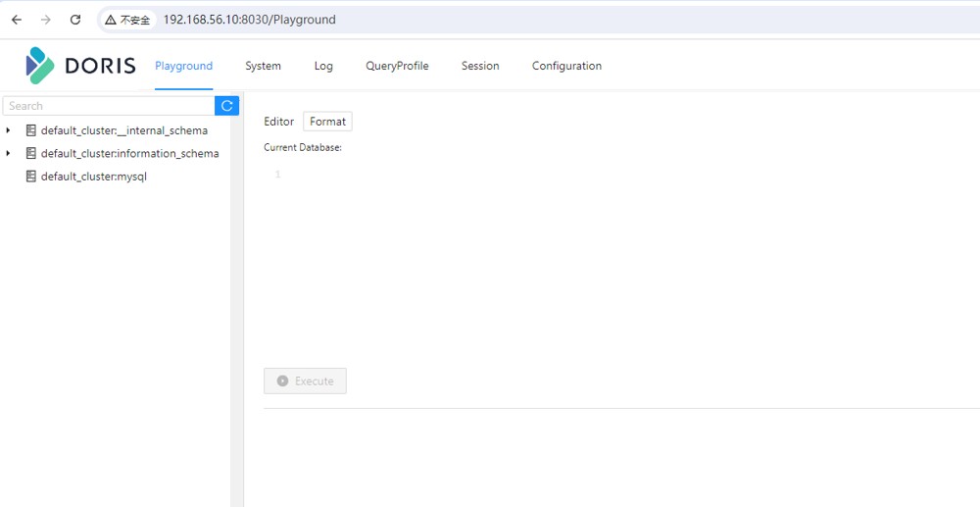Click the Editor label
Screen dimensions: 980x507
pyautogui.click(x=278, y=122)
